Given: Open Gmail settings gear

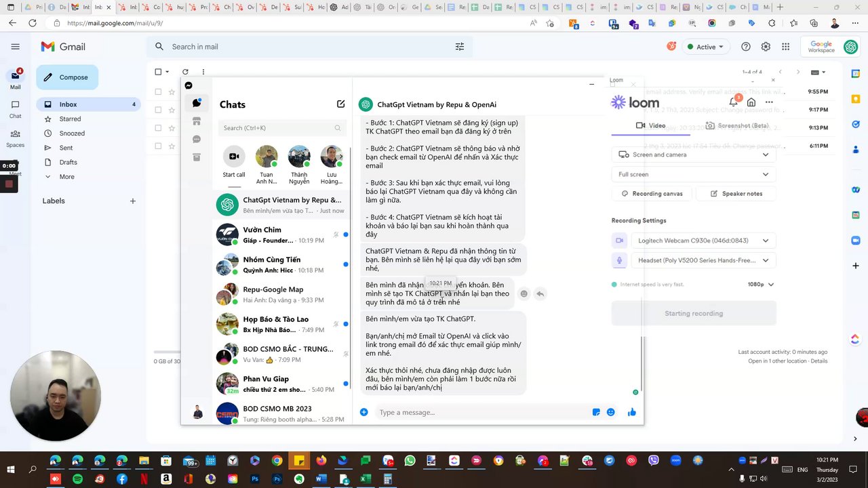Looking at the screenshot, I should (766, 47).
